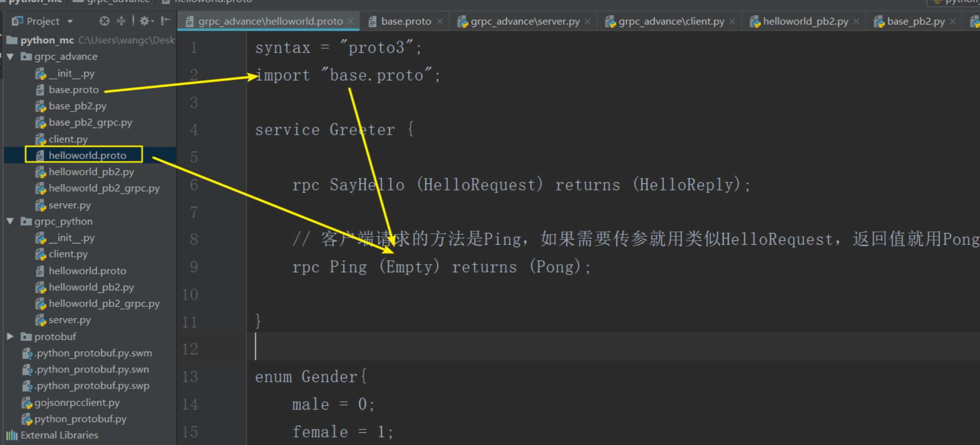Close the helloworld_pb2.py tab
This screenshot has height=445, width=980.
point(856,21)
